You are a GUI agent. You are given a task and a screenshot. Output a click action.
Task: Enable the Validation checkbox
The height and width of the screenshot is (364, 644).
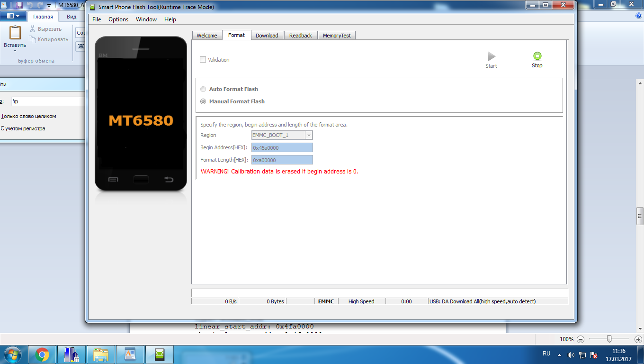[203, 60]
